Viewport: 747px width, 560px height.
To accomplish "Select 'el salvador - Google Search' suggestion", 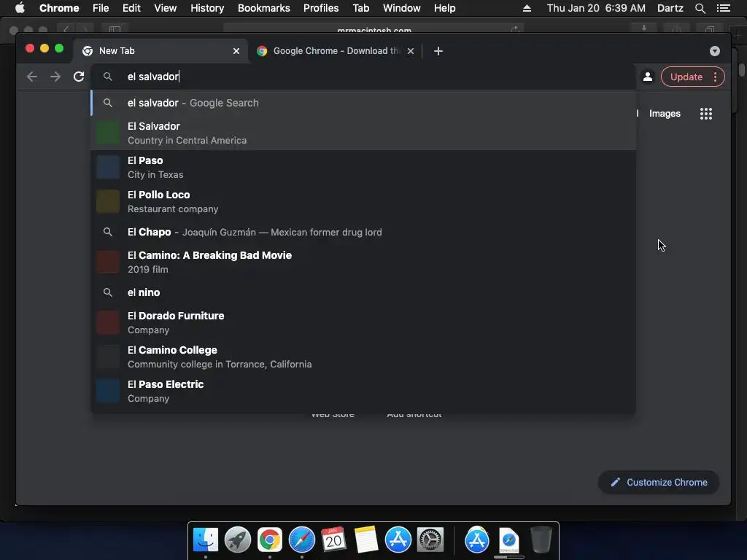I will 363,103.
